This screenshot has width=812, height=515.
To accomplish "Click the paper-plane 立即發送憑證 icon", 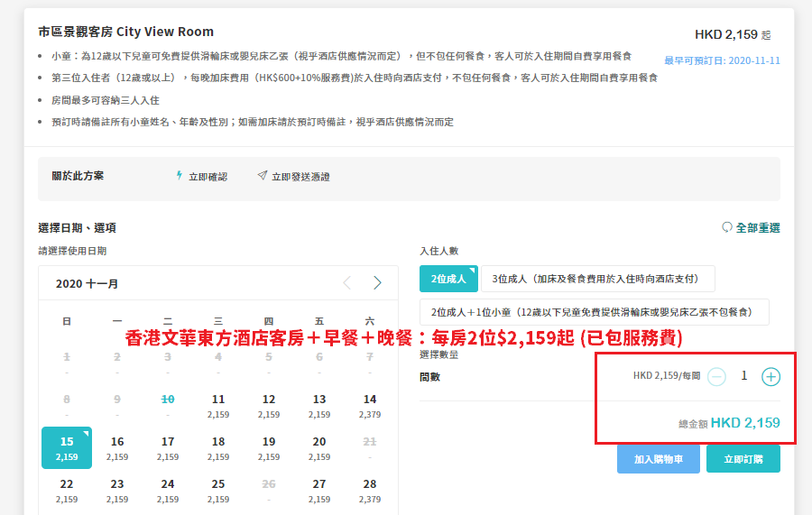I will click(x=263, y=176).
